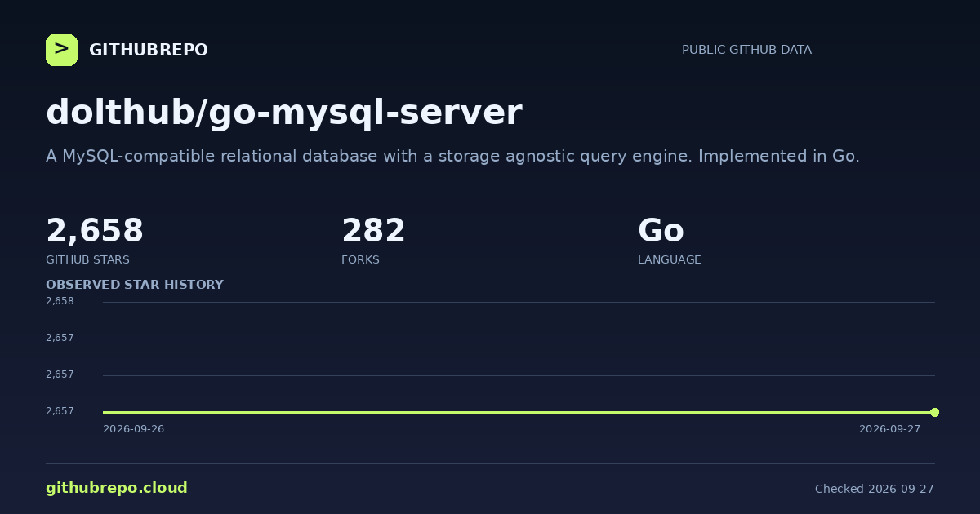The height and width of the screenshot is (514, 980).
Task: Open the githubrepo.cloud link
Action: (x=117, y=488)
